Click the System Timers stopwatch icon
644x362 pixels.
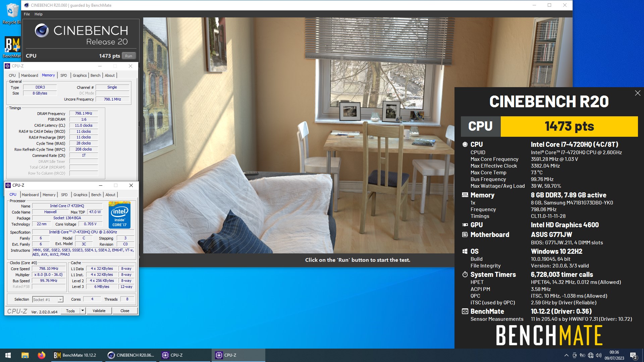pyautogui.click(x=465, y=275)
